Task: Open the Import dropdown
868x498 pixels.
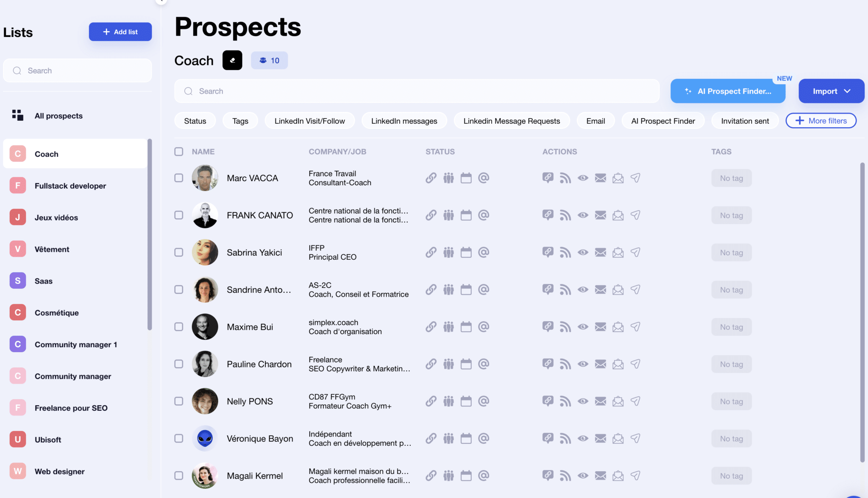Action: click(x=831, y=91)
